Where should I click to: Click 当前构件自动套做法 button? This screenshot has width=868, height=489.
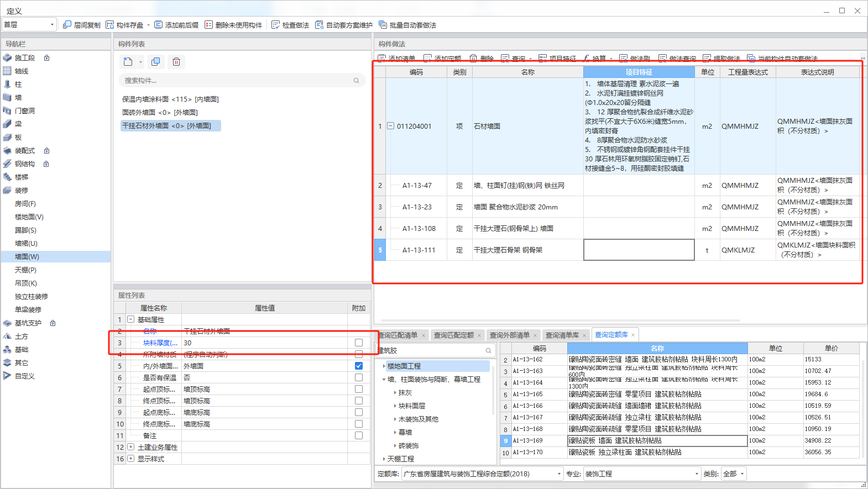(x=782, y=58)
